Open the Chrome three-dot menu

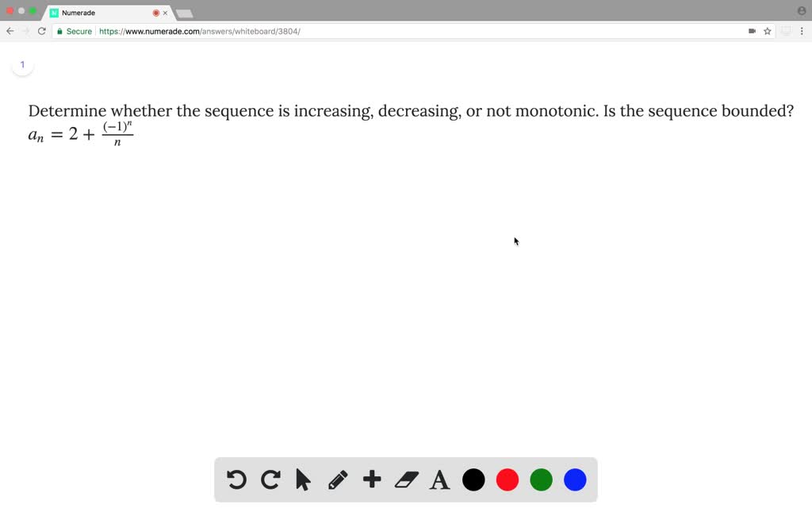coord(803,31)
